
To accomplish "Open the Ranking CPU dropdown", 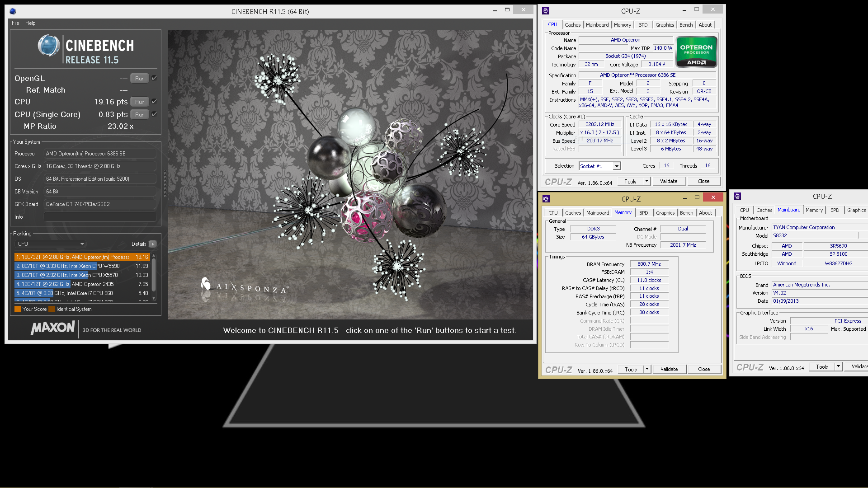I will (x=51, y=244).
